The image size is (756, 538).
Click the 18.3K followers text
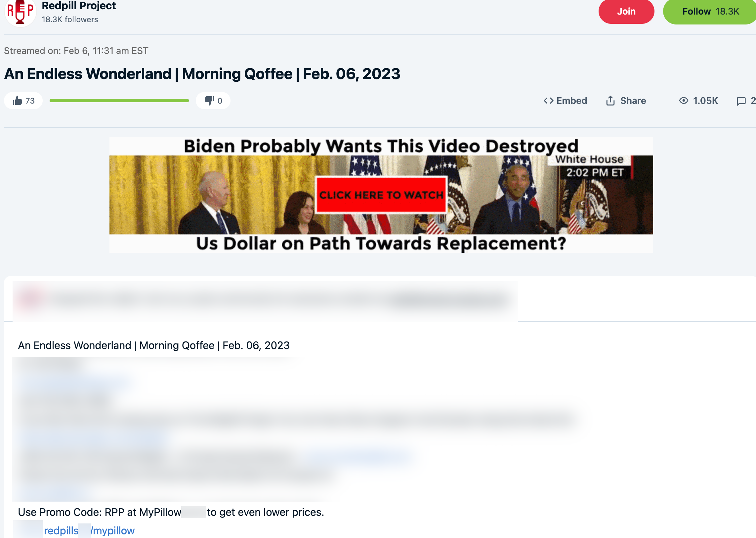[70, 20]
